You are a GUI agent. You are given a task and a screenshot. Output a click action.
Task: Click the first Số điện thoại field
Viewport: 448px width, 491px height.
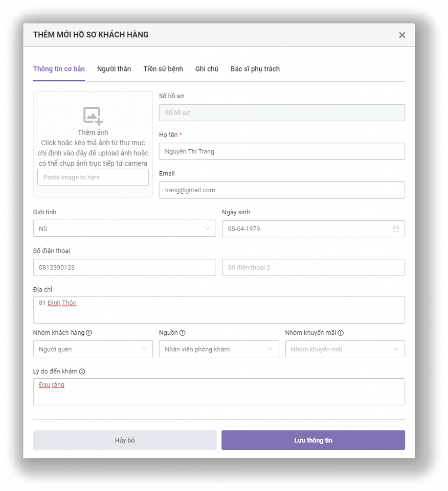pyautogui.click(x=125, y=268)
